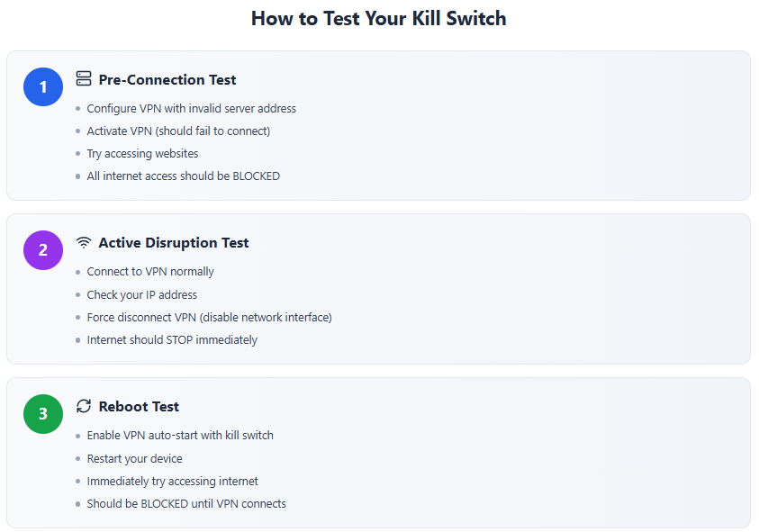Select the Pre-Connection Test title
759x532 pixels.
click(x=167, y=79)
